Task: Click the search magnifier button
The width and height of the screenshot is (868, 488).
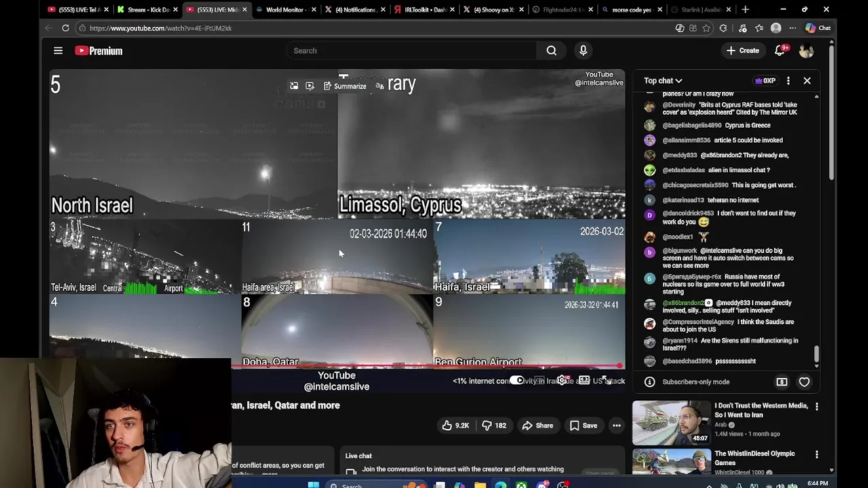Action: pos(551,51)
